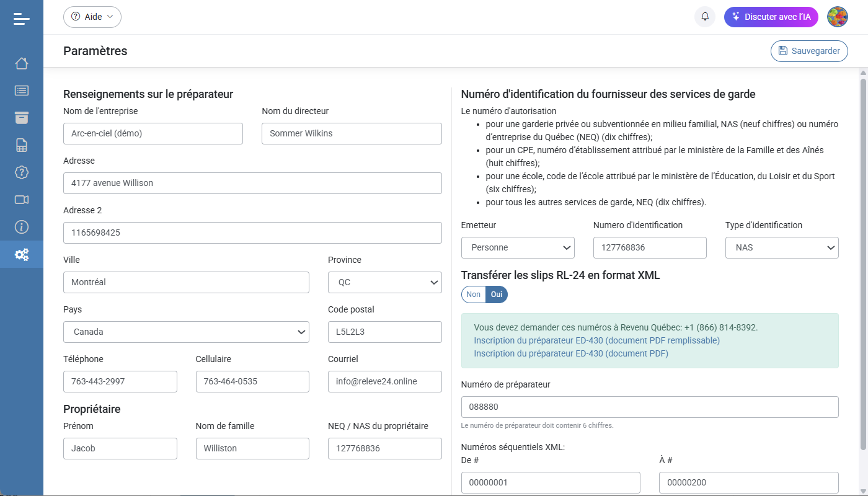Open the ED-430 fillable PDF (remplissable) link
Image resolution: width=868 pixels, height=496 pixels.
596,340
